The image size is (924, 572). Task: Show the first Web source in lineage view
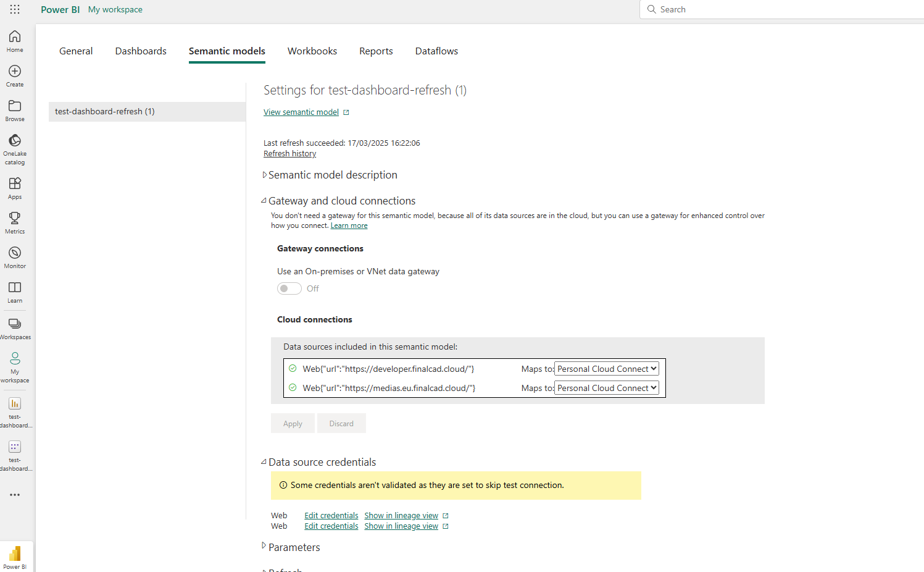tap(401, 515)
